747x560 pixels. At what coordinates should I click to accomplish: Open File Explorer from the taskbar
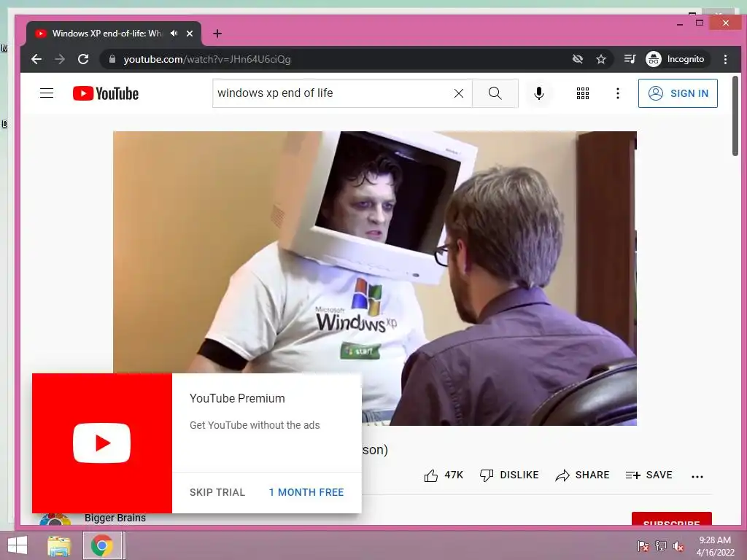pos(59,545)
